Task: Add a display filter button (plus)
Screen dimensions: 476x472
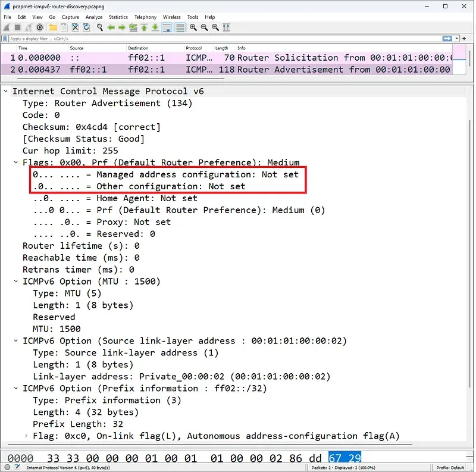Action: (464, 39)
